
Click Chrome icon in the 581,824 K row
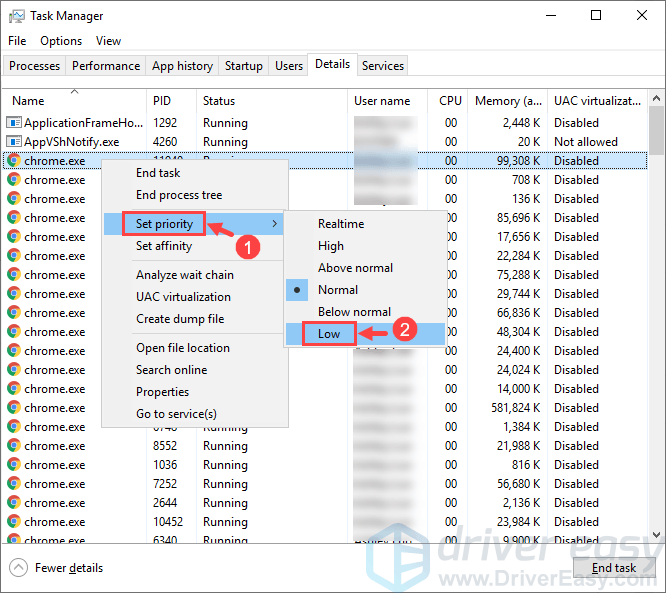point(14,408)
